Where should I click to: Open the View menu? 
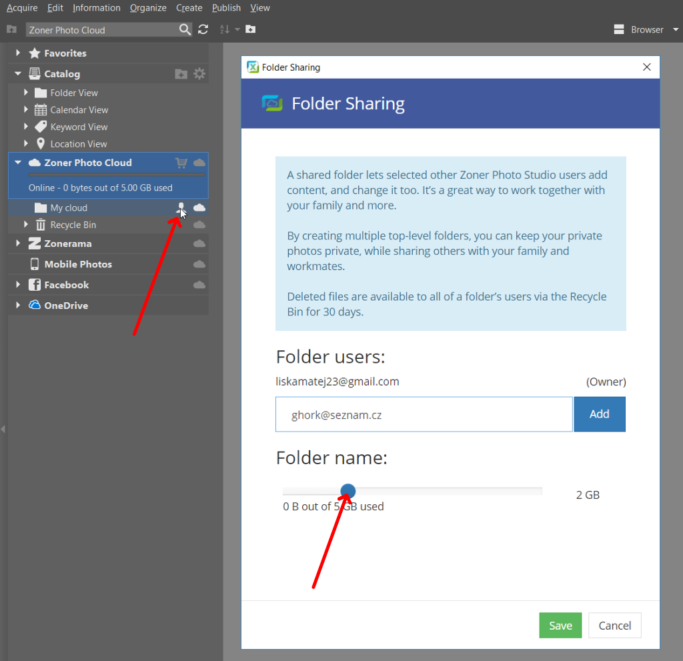click(x=260, y=8)
